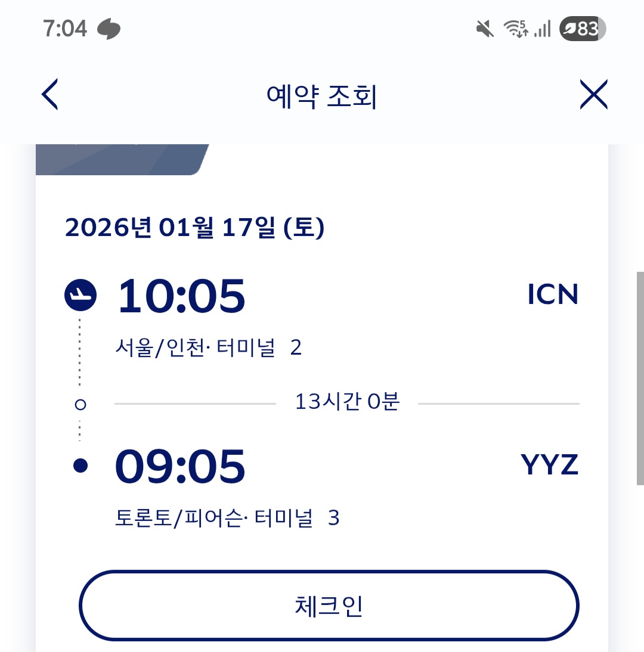Viewport: 644px width, 652px height.
Task: Tap the back chevron in the header
Action: pyautogui.click(x=50, y=95)
